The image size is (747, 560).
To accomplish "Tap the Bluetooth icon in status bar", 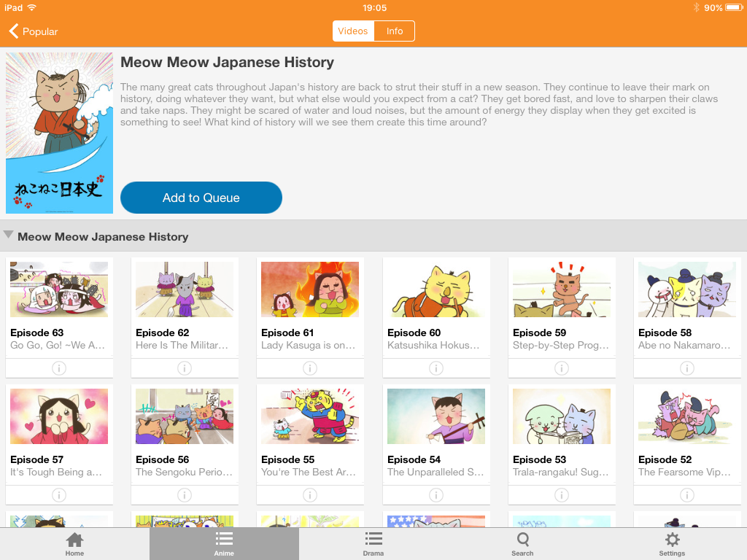I will [x=696, y=7].
